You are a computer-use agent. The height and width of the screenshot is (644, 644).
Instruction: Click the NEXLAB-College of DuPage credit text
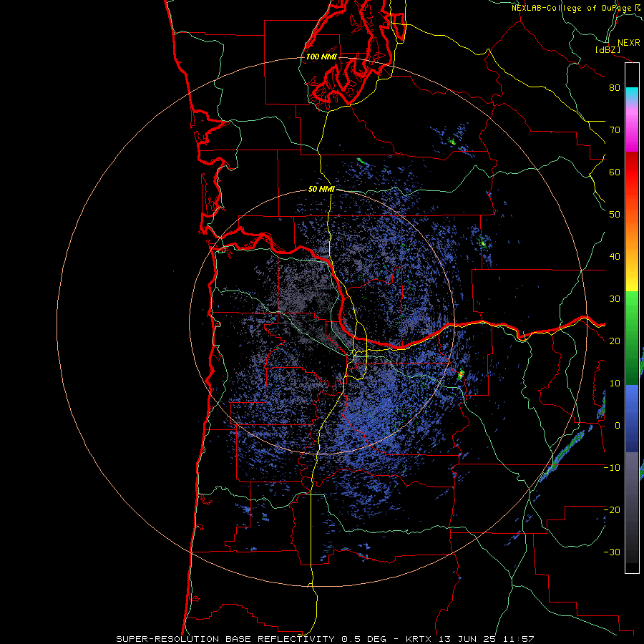pyautogui.click(x=577, y=8)
